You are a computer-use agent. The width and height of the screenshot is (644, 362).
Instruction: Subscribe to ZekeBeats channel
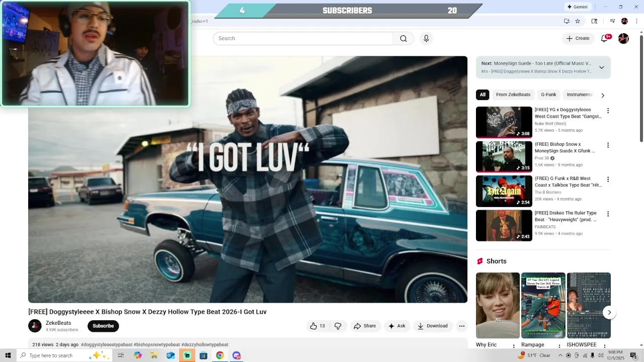(103, 326)
